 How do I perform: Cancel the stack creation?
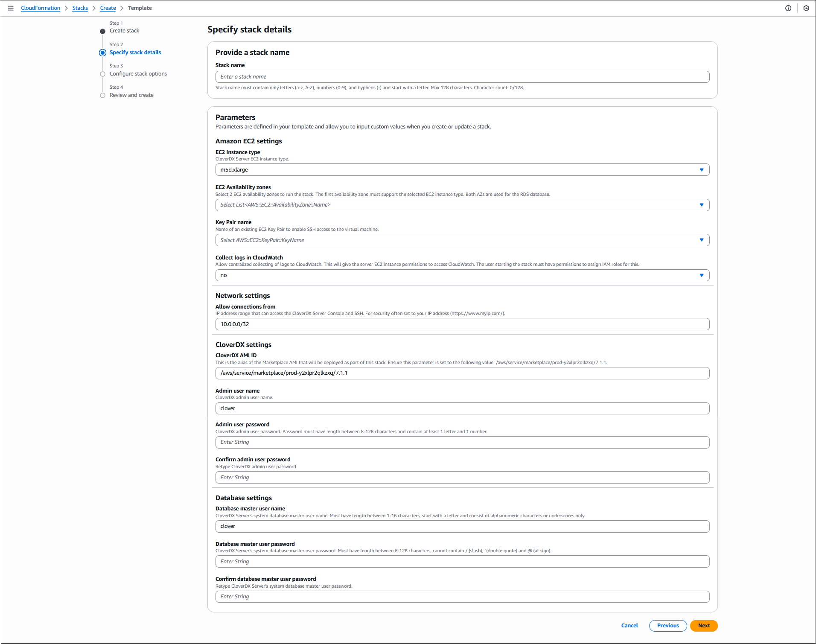coord(629,626)
